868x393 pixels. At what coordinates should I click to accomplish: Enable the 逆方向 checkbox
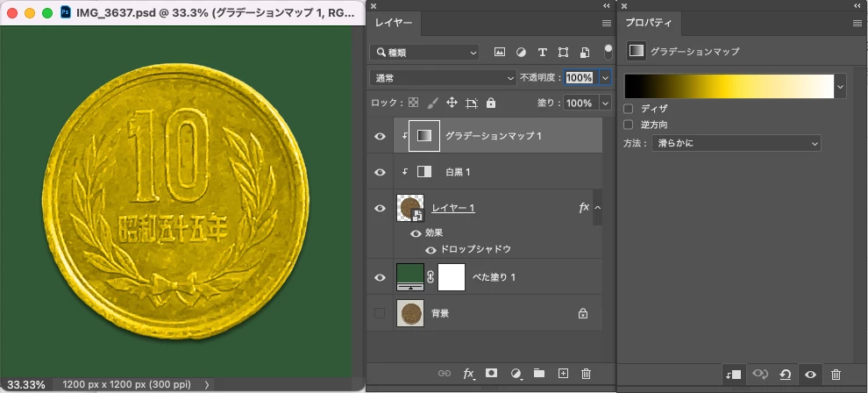pyautogui.click(x=629, y=125)
